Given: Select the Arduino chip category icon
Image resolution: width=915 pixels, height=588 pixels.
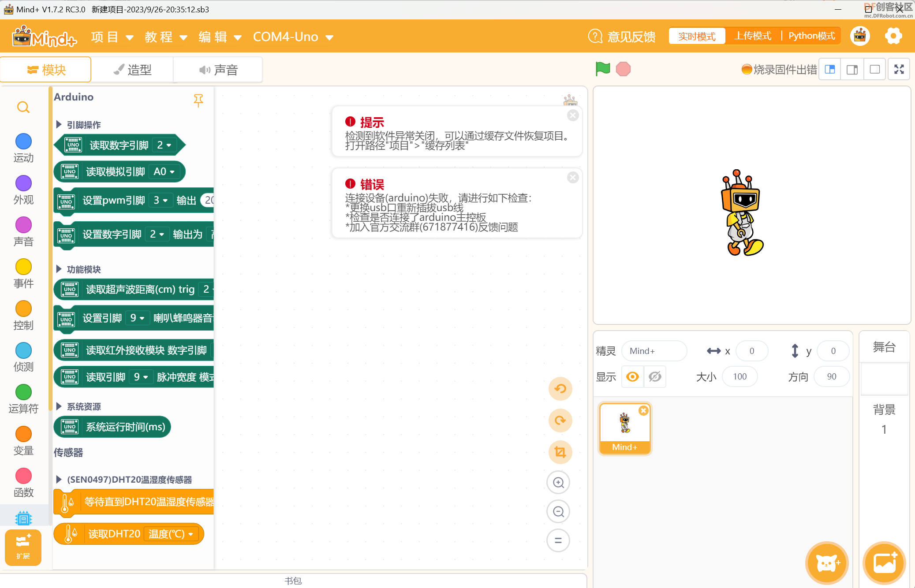Looking at the screenshot, I should point(23,518).
